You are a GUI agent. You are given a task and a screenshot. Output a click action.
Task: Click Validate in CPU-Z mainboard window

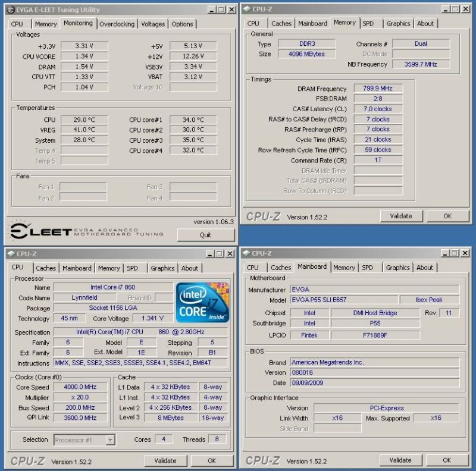(400, 460)
